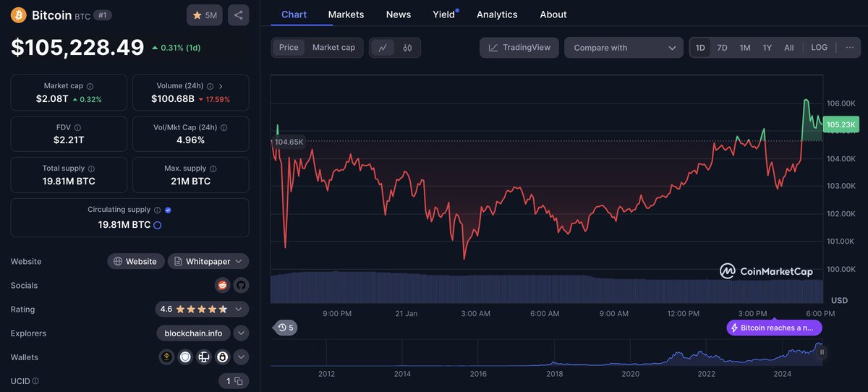Open the TradingView chart button
Image resolution: width=868 pixels, height=392 pixels.
519,48
